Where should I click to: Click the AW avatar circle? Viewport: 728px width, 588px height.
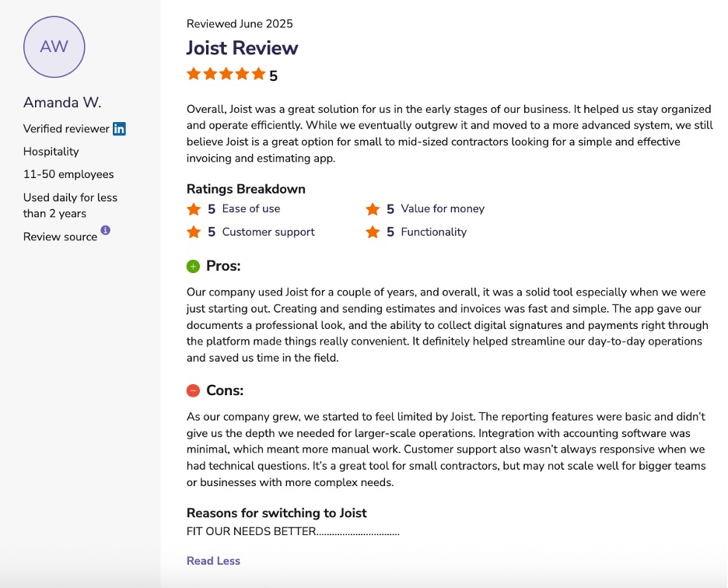pyautogui.click(x=54, y=47)
